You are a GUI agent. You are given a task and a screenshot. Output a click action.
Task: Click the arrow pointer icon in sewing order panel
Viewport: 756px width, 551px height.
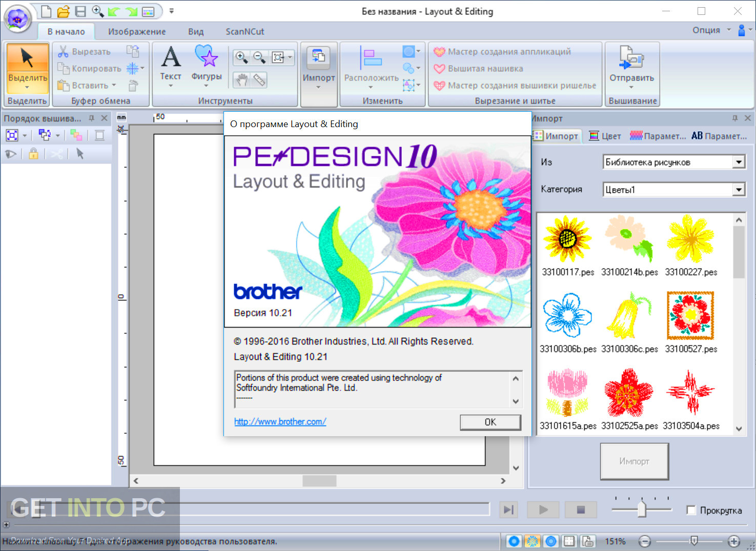click(x=80, y=154)
